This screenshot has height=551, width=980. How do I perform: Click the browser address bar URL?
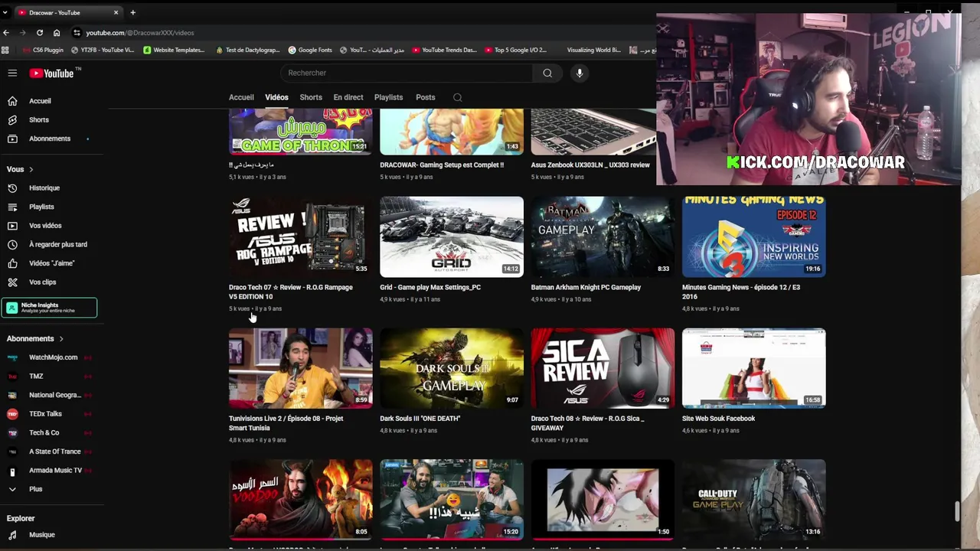[140, 33]
